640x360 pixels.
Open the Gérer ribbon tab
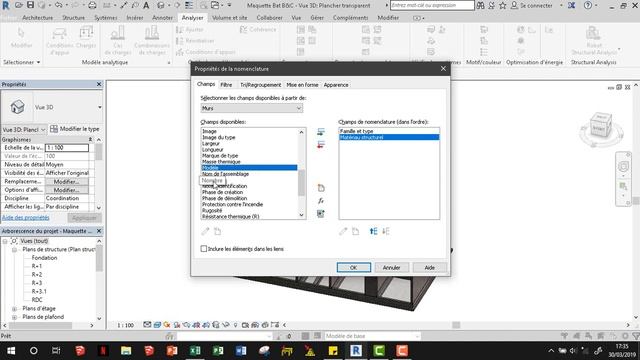click(x=317, y=18)
